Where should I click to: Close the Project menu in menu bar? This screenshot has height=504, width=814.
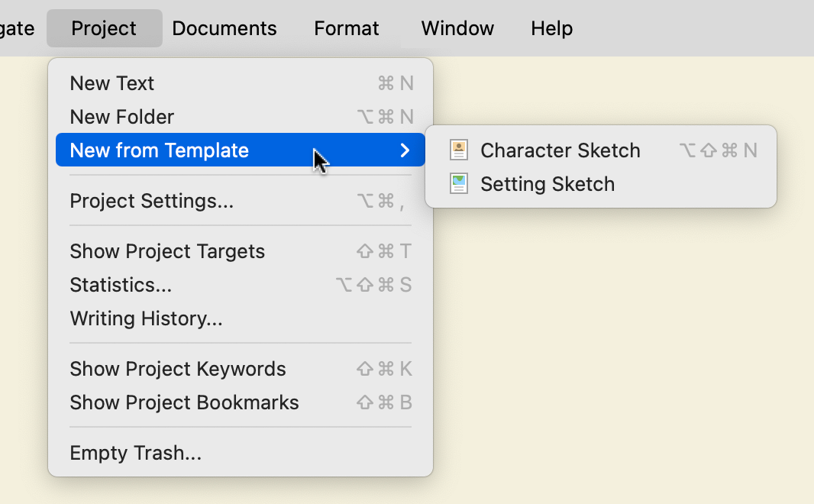pyautogui.click(x=104, y=29)
